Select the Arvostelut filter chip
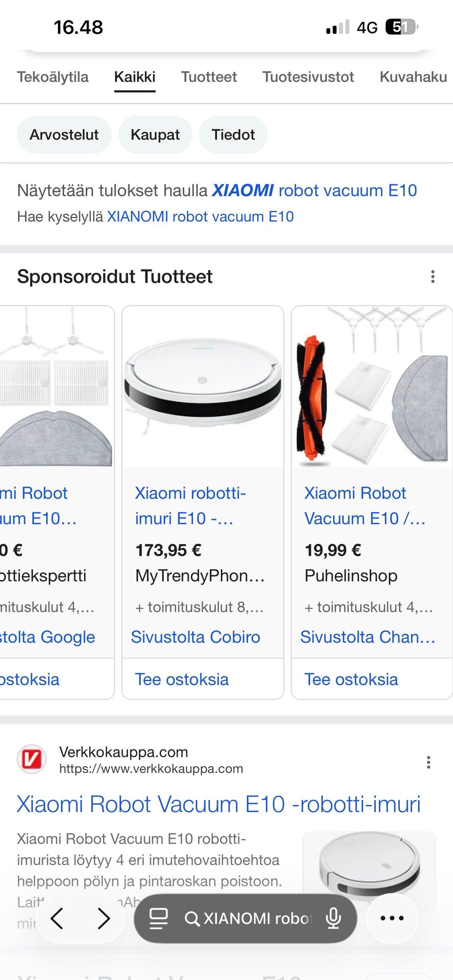This screenshot has width=453, height=980. click(x=64, y=135)
